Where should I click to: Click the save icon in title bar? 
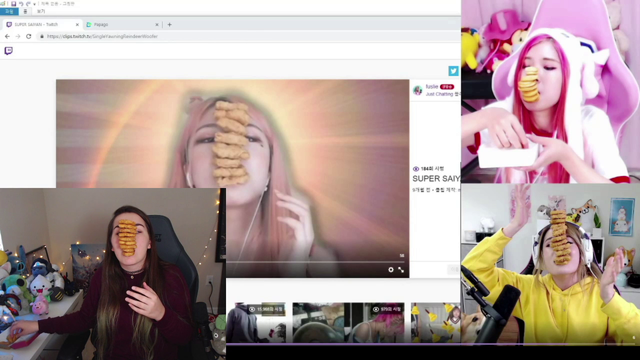pyautogui.click(x=13, y=4)
